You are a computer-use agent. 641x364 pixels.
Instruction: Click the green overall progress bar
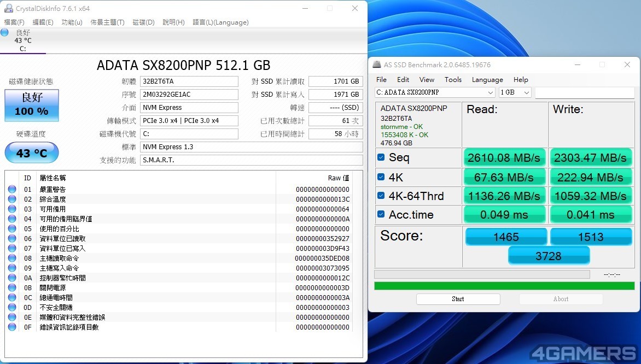[x=504, y=286]
